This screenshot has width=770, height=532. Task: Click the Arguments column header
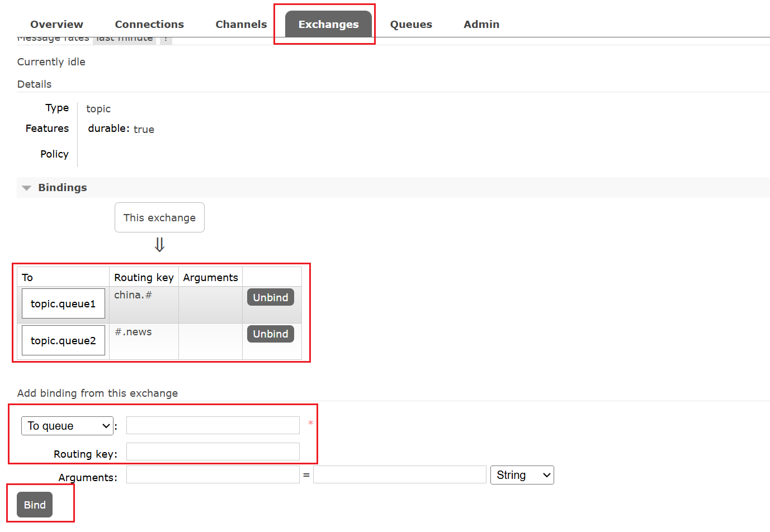[210, 277]
